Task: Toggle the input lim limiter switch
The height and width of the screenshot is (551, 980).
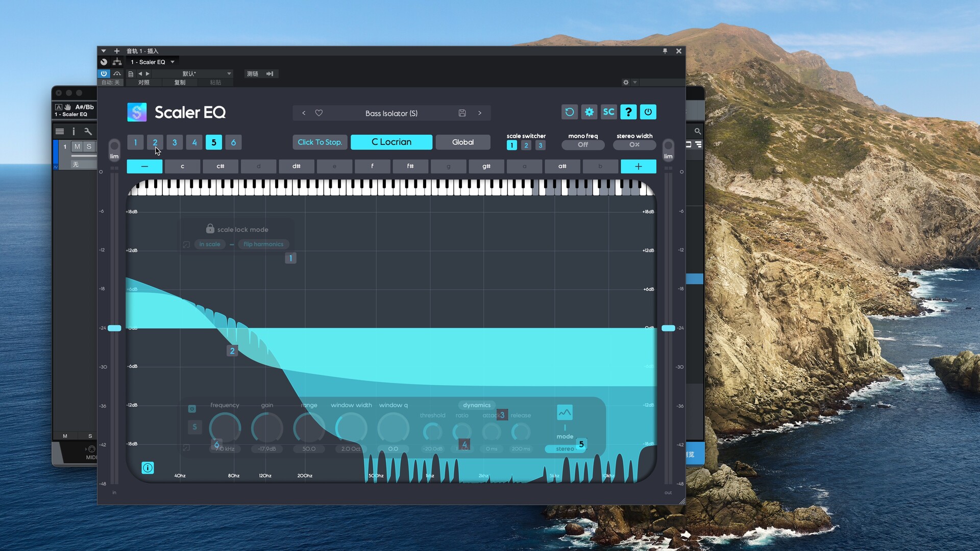Action: 114,149
